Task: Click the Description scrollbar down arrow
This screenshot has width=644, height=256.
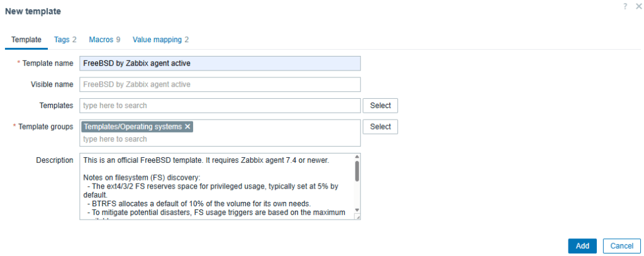Action: [x=357, y=210]
